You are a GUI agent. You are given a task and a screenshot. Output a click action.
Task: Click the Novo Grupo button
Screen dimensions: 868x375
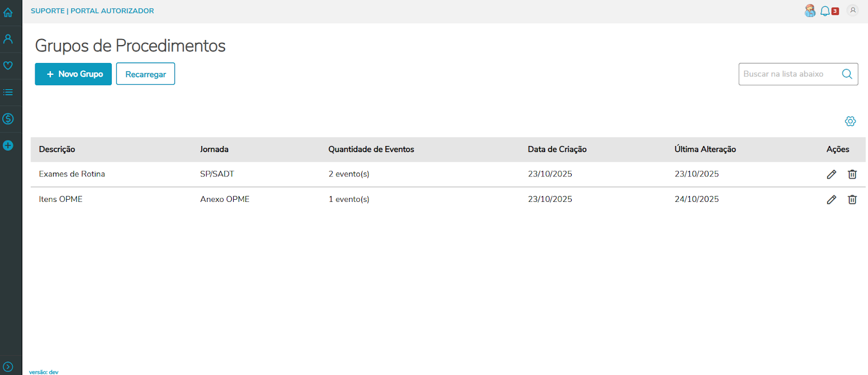73,74
